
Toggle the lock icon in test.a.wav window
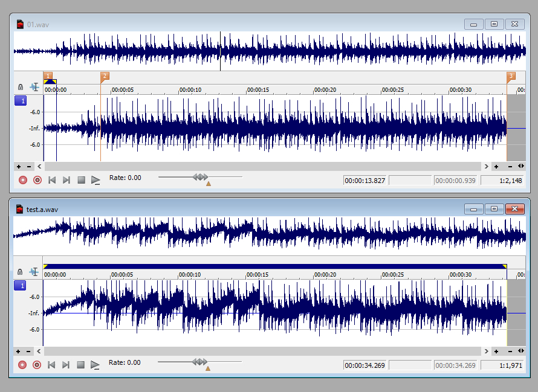point(21,272)
